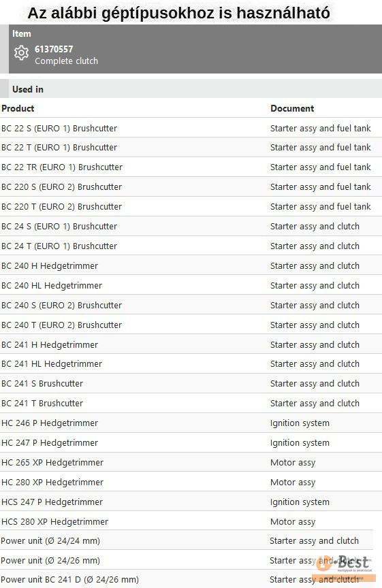Open Power unit BC 241 D product

pos(70,580)
